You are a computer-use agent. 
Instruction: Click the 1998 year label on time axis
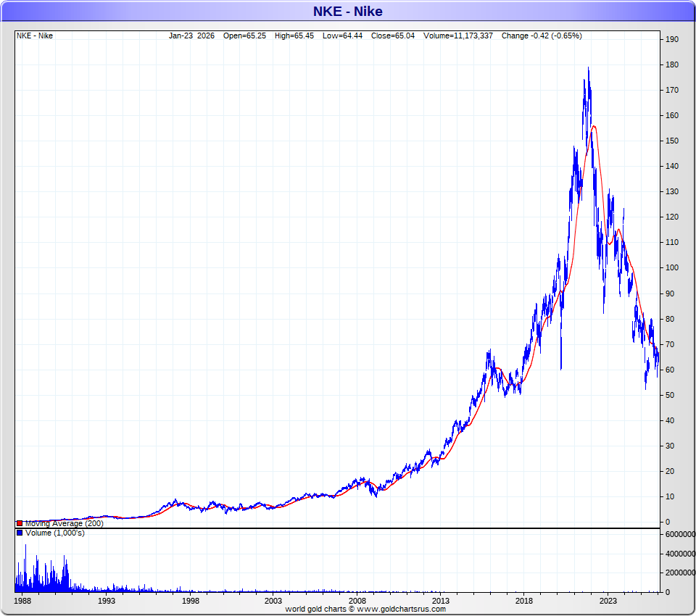click(x=191, y=601)
